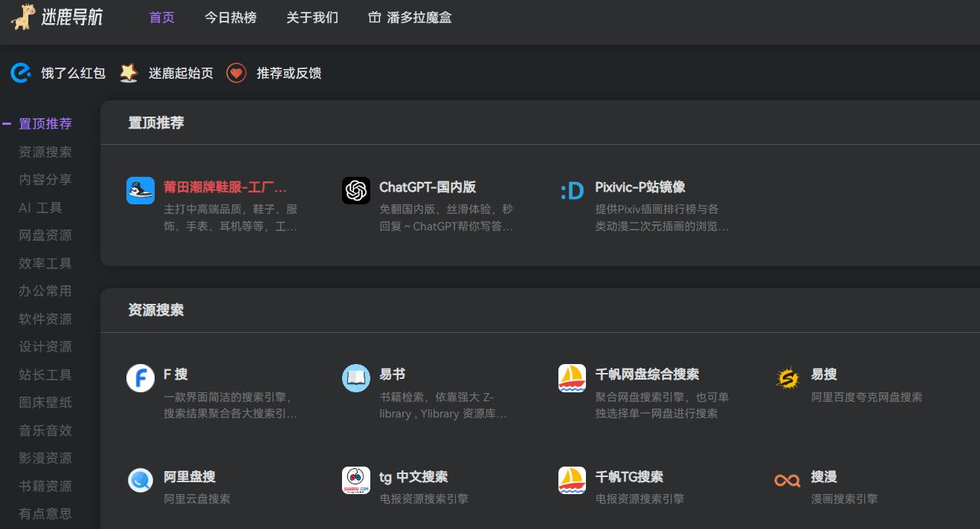Image resolution: width=980 pixels, height=529 pixels.
Task: Select 资源搜索 in the sidebar
Action: click(x=45, y=152)
